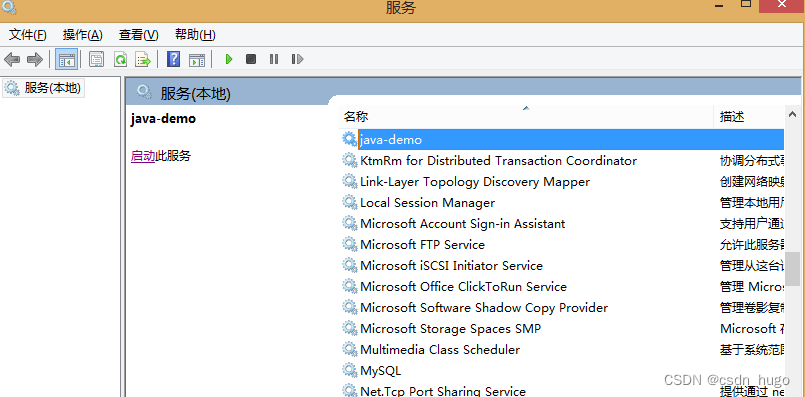Click the Export List toolbar icon
The height and width of the screenshot is (397, 805).
point(143,60)
